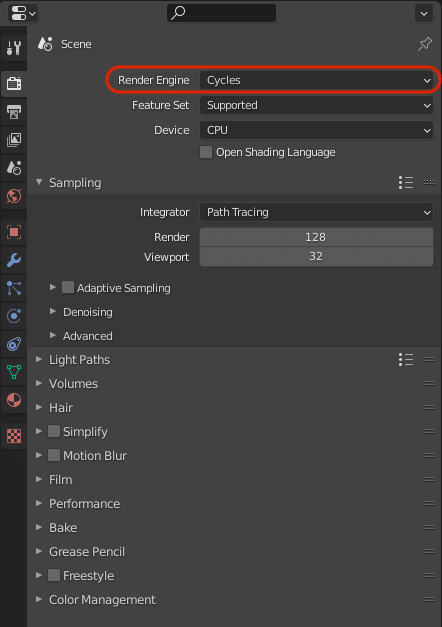Expand the Performance panel

click(x=39, y=503)
